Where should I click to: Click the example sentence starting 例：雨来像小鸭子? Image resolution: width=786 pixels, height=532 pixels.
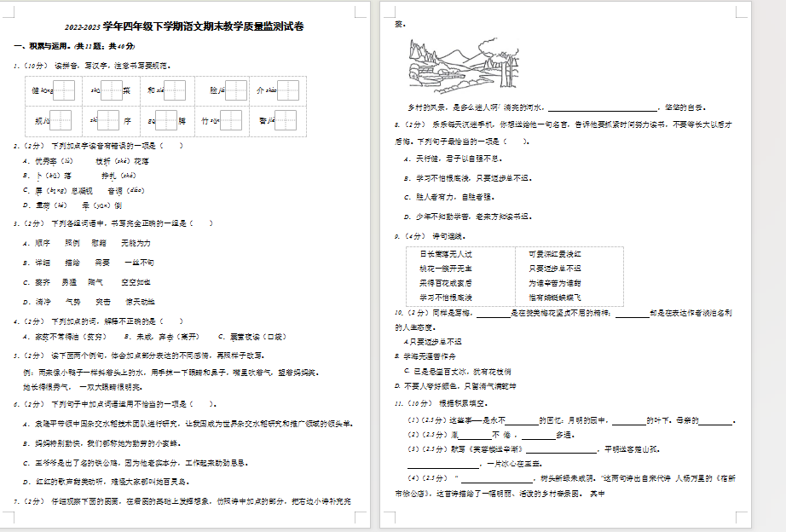pos(170,373)
